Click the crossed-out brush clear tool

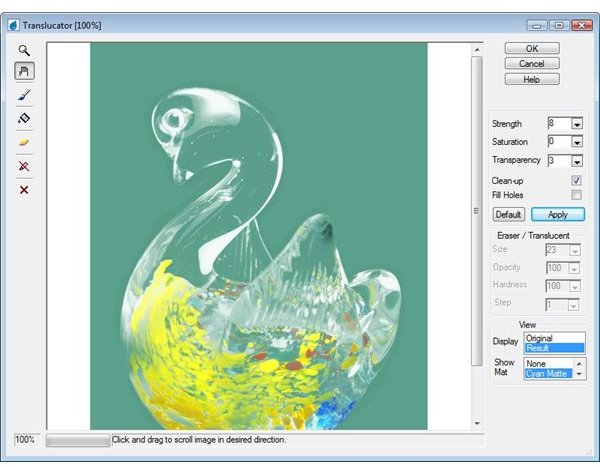[24, 166]
